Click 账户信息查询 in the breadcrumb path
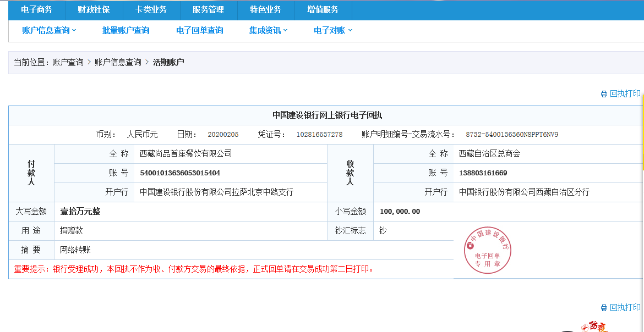The height and width of the screenshot is (332, 644). (x=118, y=62)
